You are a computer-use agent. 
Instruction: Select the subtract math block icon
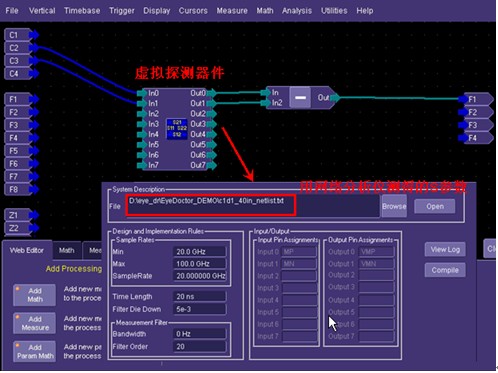(x=300, y=97)
